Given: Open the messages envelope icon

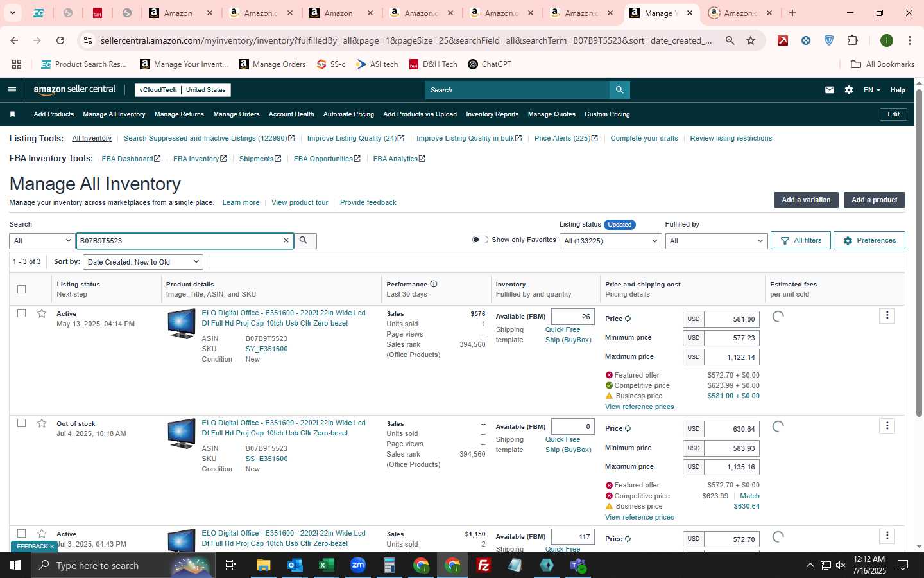Looking at the screenshot, I should click(830, 90).
